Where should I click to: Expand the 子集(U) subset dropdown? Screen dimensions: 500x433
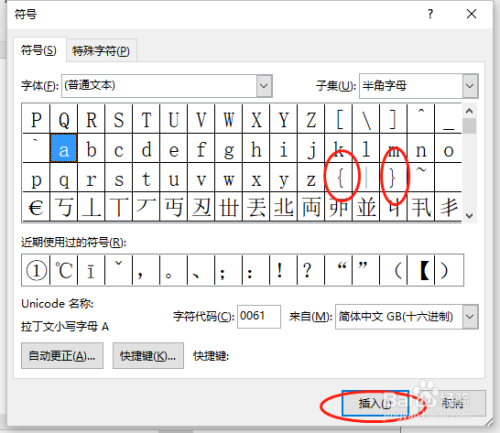470,86
